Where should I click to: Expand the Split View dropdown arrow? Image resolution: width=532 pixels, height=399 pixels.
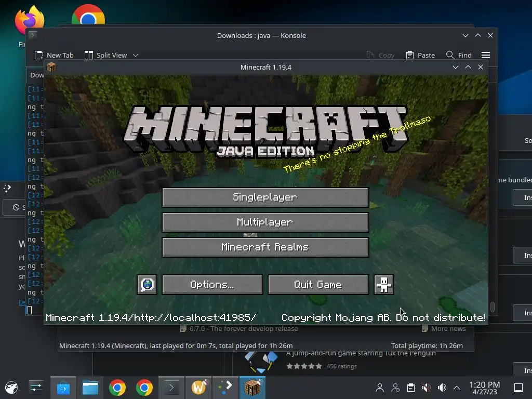[x=136, y=55]
